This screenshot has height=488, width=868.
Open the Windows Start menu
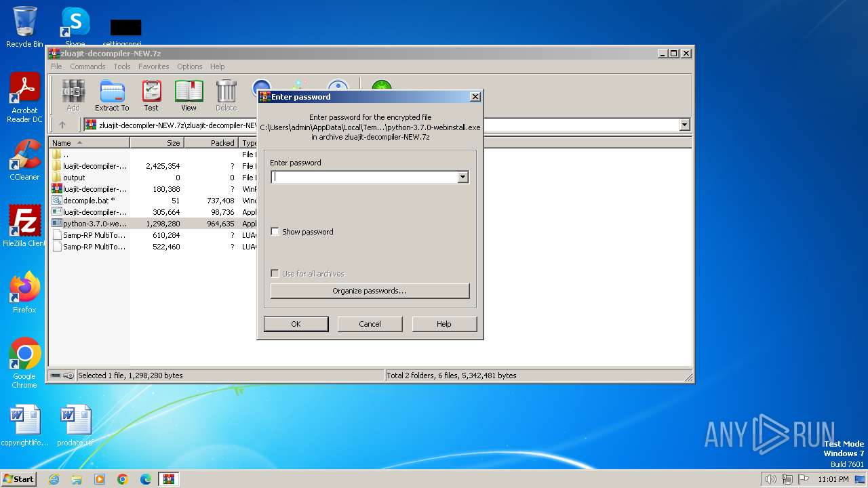[19, 479]
